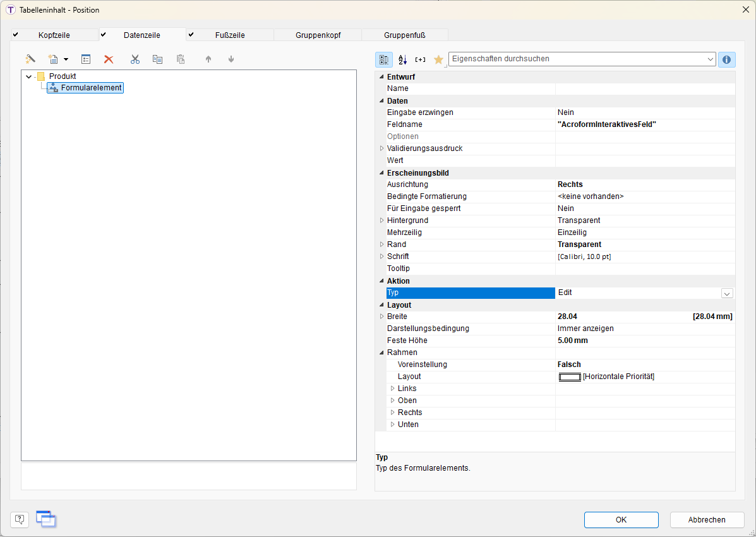Collapse the Aktion section
Screen dimensions: 756x537
click(381, 281)
